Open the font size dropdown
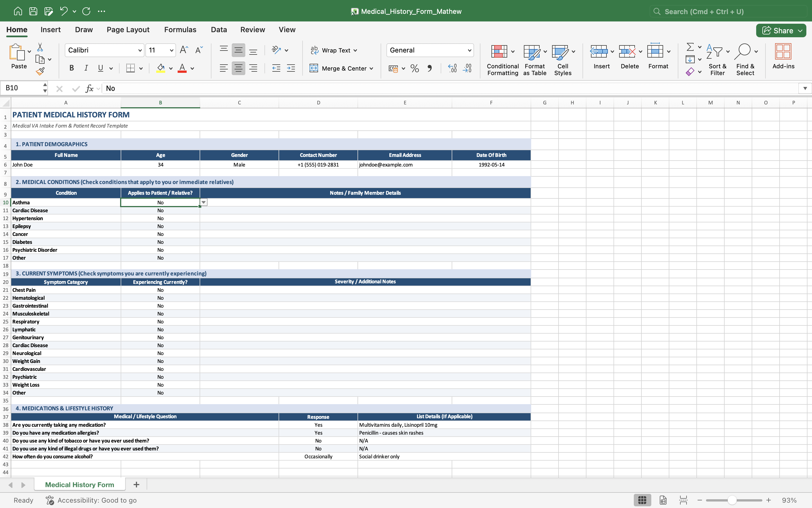The width and height of the screenshot is (812, 508). [x=171, y=51]
